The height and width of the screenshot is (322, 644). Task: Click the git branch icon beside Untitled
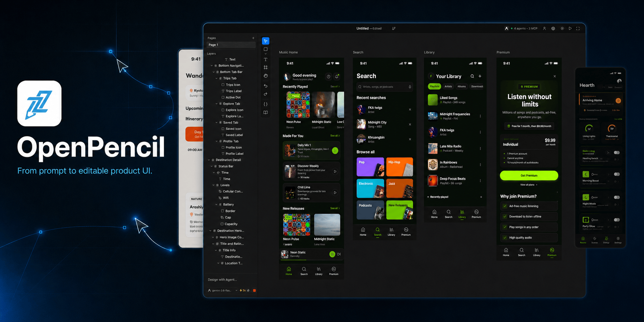click(394, 28)
